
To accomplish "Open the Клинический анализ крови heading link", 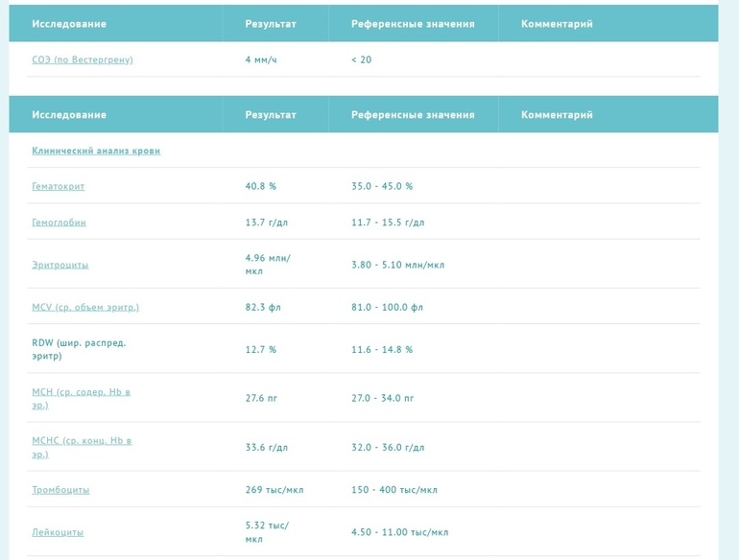I will (x=96, y=151).
